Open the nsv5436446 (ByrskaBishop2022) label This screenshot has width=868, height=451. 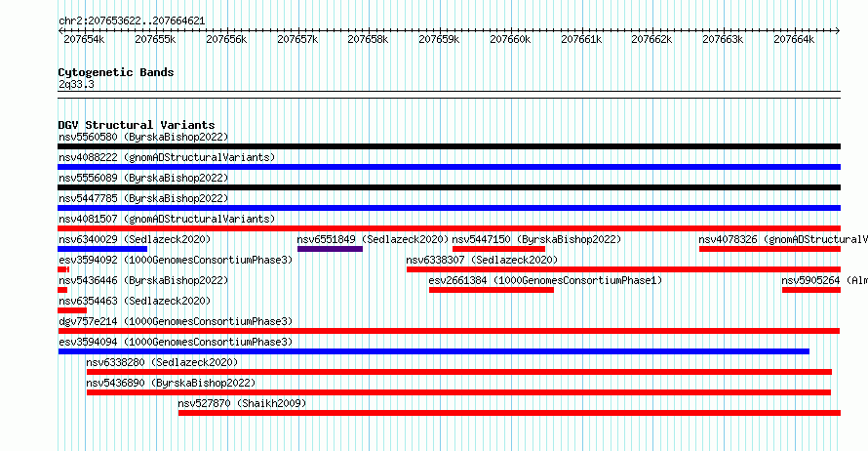(143, 280)
